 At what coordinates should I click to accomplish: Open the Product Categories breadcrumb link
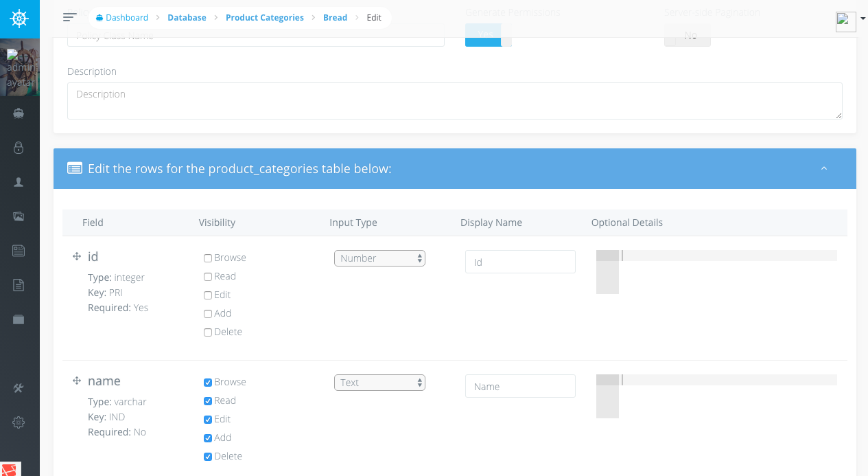tap(264, 17)
